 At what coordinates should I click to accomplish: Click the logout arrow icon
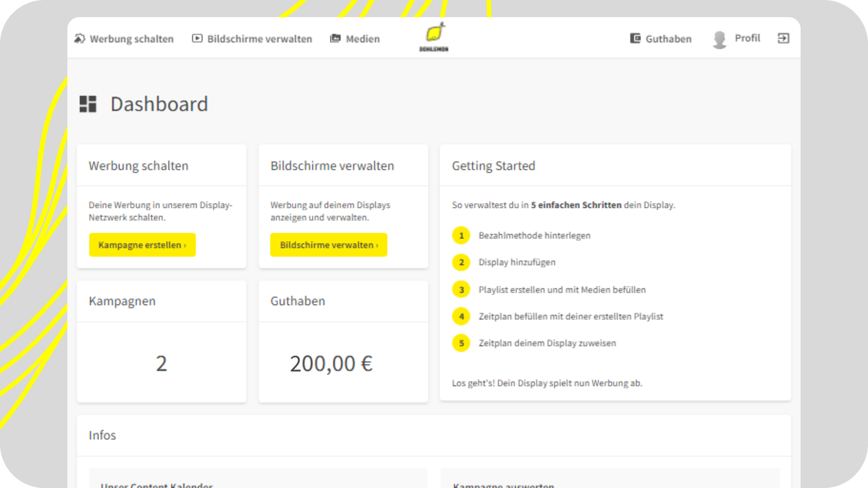click(x=783, y=38)
